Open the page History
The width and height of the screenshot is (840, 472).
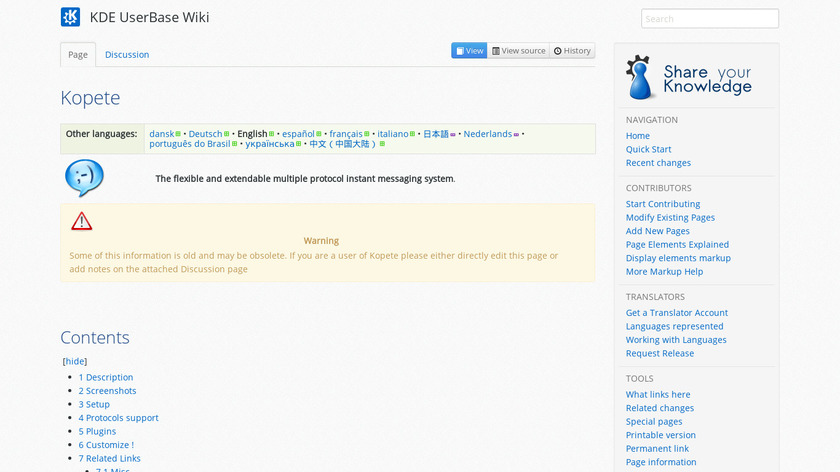click(572, 50)
